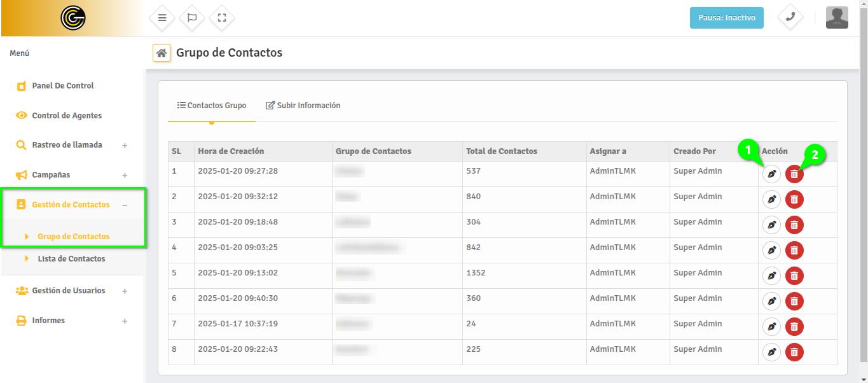Click the Pausa: Inactivo button
This screenshot has width=868, height=383.
[x=726, y=18]
